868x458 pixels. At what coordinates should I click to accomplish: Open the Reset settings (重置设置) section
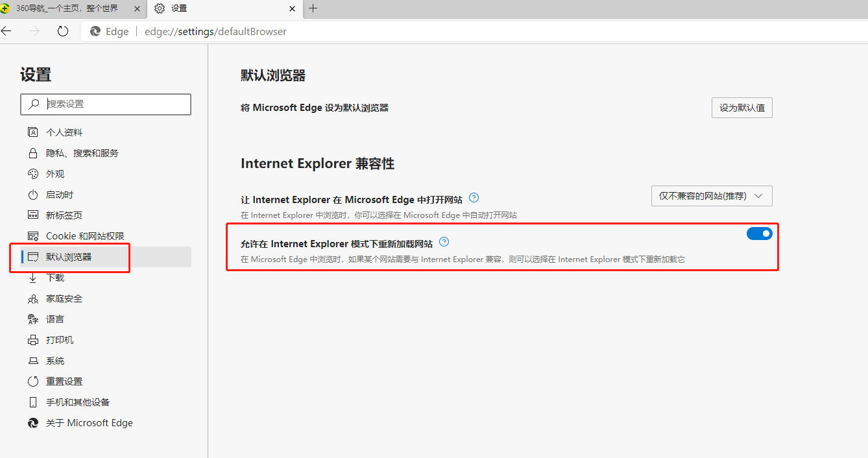tap(64, 381)
